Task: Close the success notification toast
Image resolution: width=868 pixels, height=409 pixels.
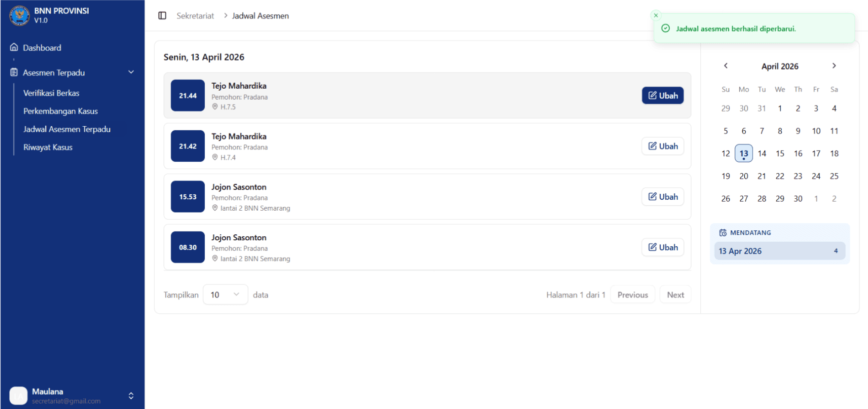Action: (656, 15)
